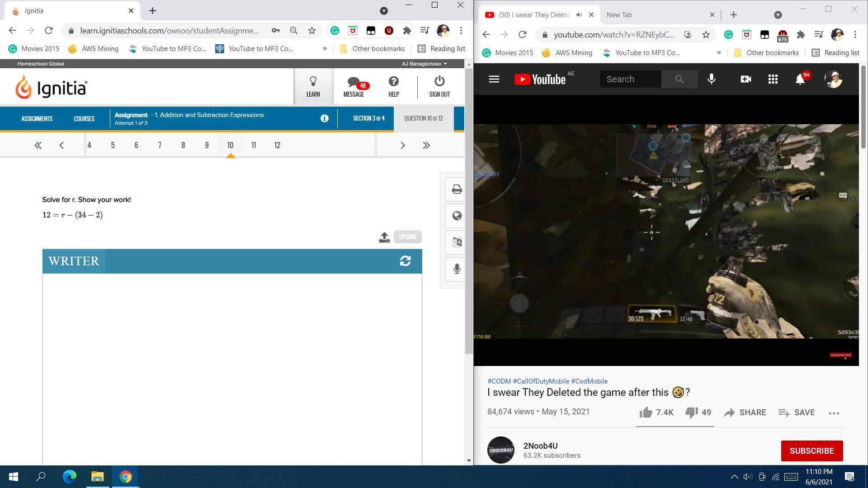This screenshot has height=488, width=868.
Task: Click the translate tool icon
Action: point(456,242)
